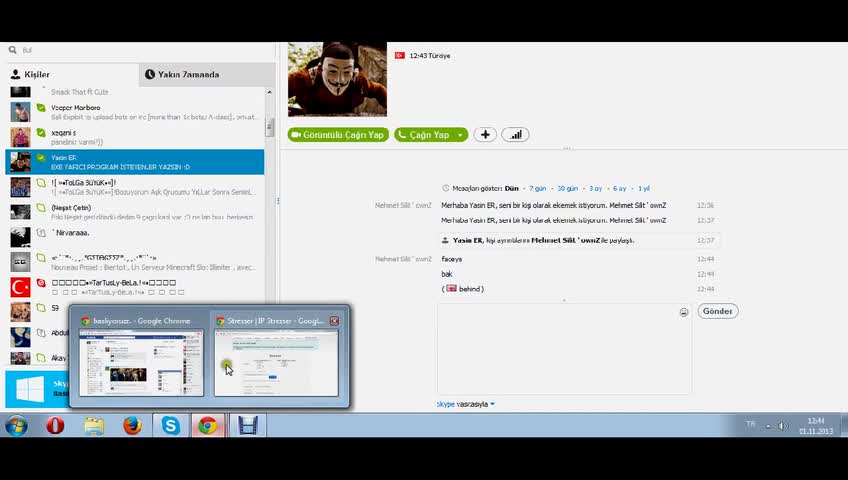Select contact ` Nirvaraaa.

coord(135,237)
